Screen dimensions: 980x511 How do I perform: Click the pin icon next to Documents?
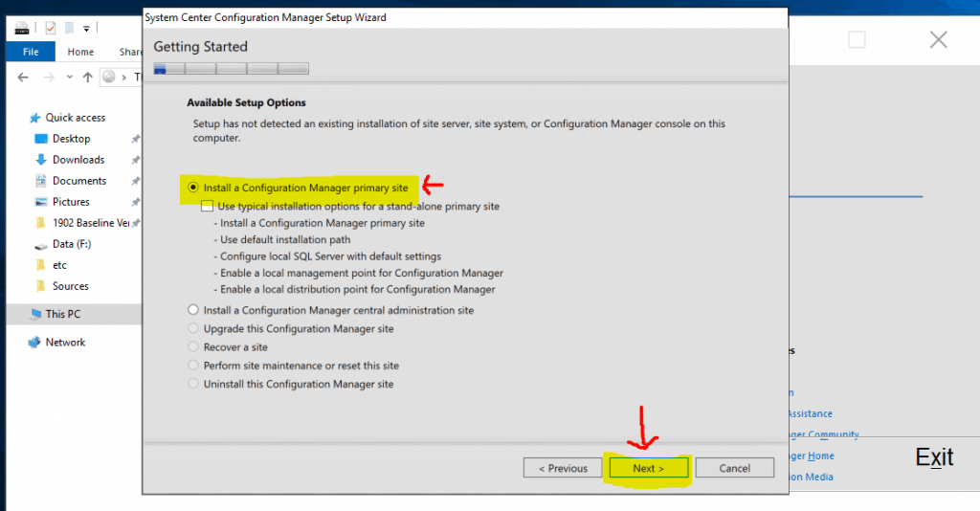pyautogui.click(x=136, y=181)
